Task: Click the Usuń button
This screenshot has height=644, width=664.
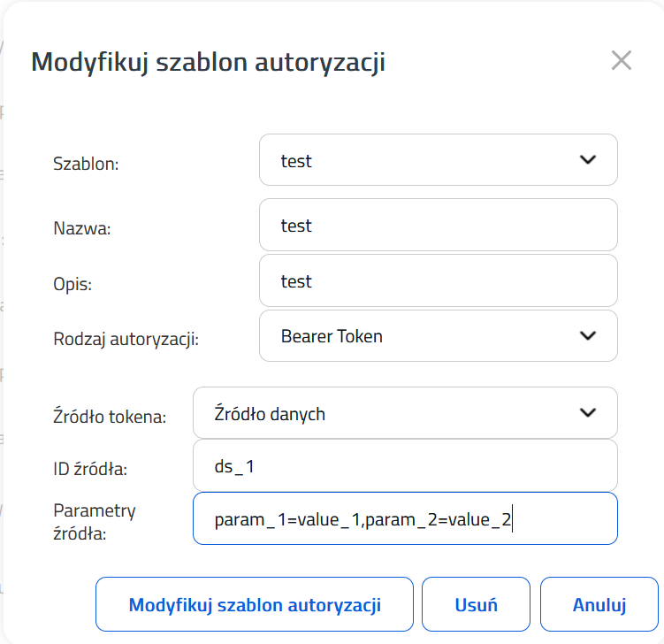Action: (x=476, y=604)
